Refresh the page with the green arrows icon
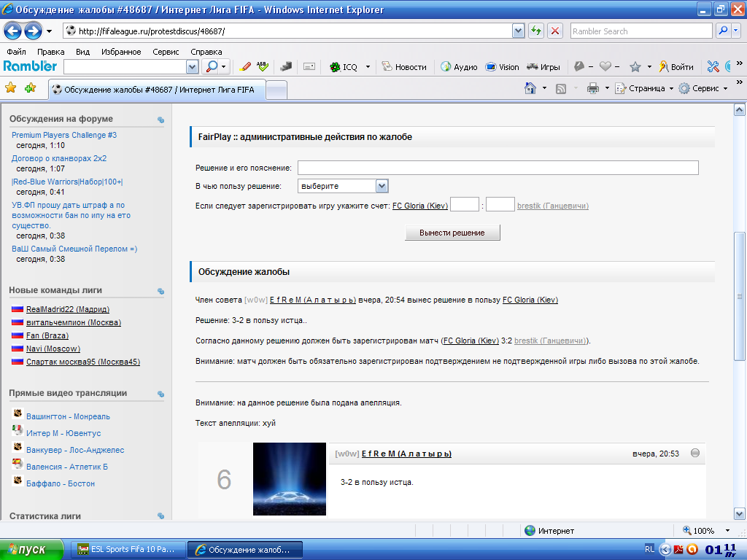The width and height of the screenshot is (747, 560). click(536, 31)
